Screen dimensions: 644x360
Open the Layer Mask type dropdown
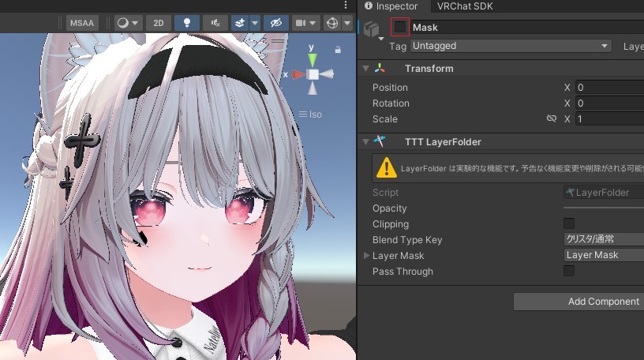click(604, 255)
